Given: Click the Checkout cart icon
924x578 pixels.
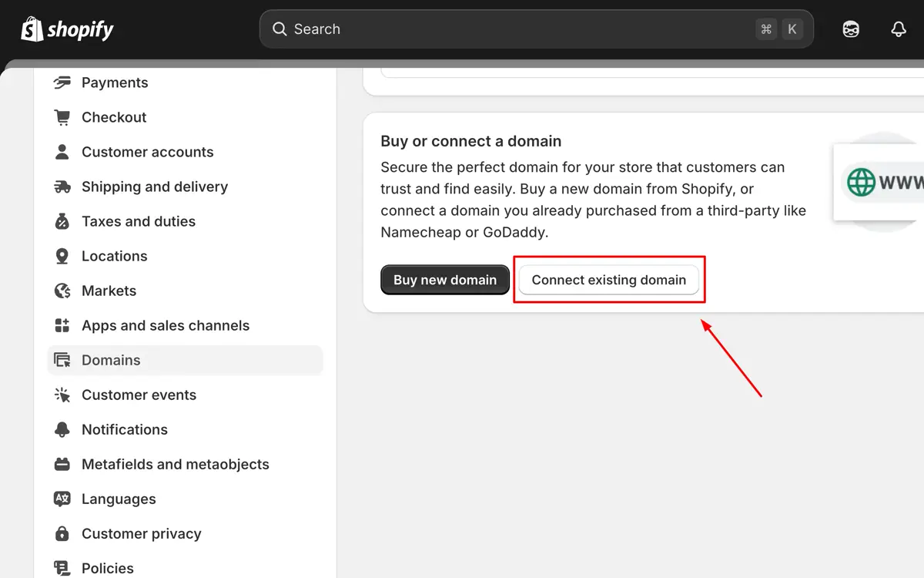Looking at the screenshot, I should 62,117.
